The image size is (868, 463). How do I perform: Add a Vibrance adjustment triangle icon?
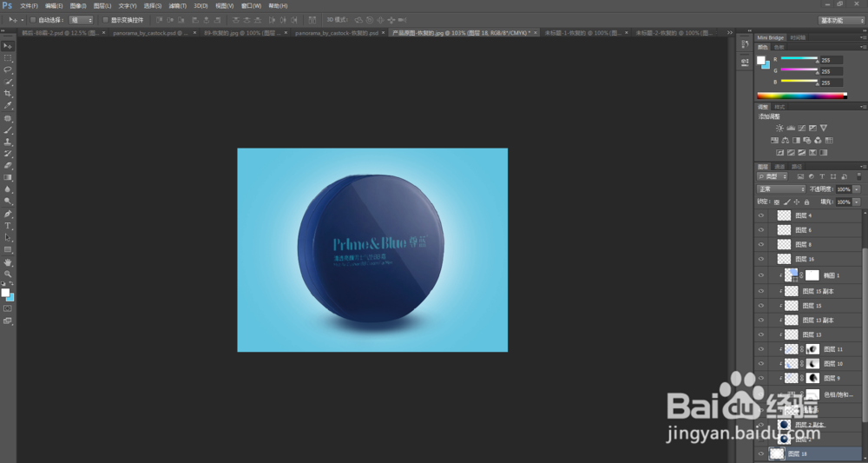point(824,128)
